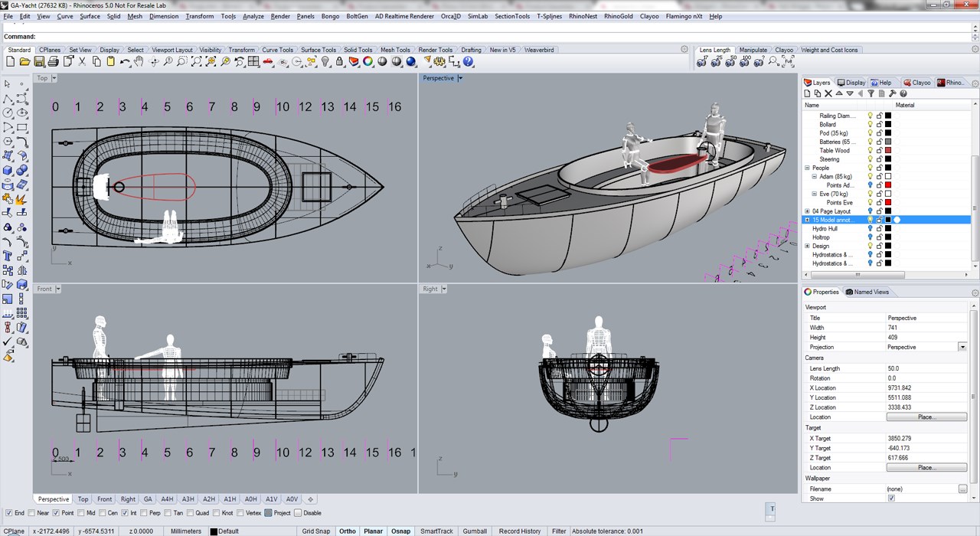Open the Help question mark icon
980x536 pixels.
pos(469,62)
